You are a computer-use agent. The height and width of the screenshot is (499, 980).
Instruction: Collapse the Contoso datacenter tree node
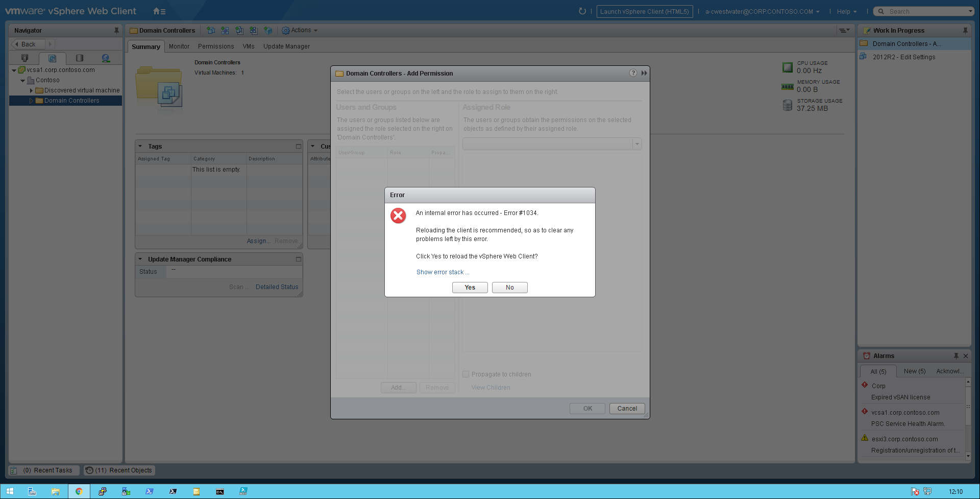coord(22,81)
